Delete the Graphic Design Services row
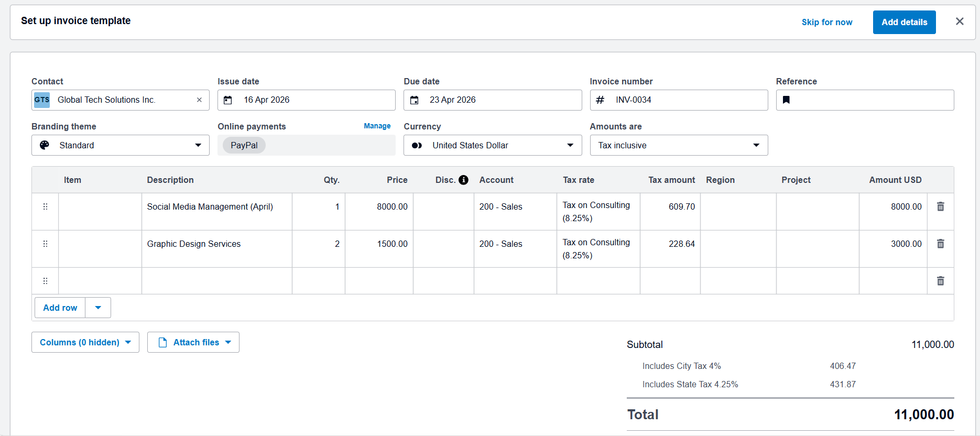The width and height of the screenshot is (980, 436). (941, 244)
